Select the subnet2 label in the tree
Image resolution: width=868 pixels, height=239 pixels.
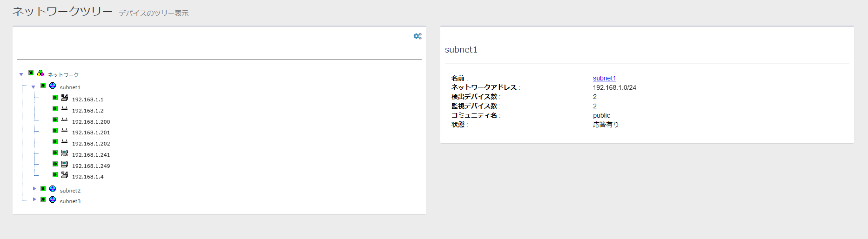[x=70, y=191]
